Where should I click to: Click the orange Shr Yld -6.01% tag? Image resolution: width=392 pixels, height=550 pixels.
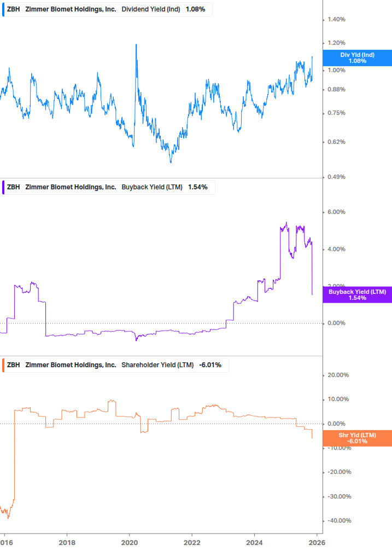358,438
